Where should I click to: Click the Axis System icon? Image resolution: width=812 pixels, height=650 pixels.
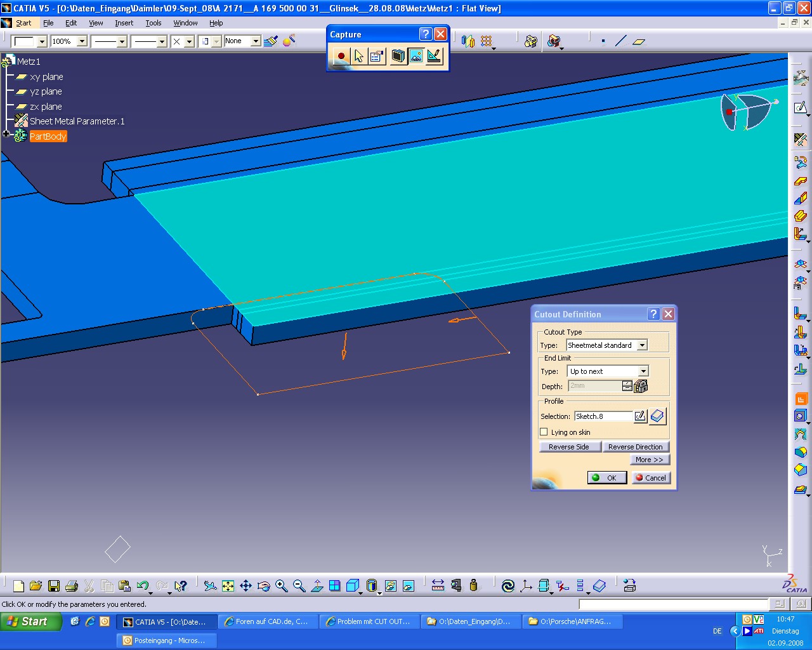(526, 586)
